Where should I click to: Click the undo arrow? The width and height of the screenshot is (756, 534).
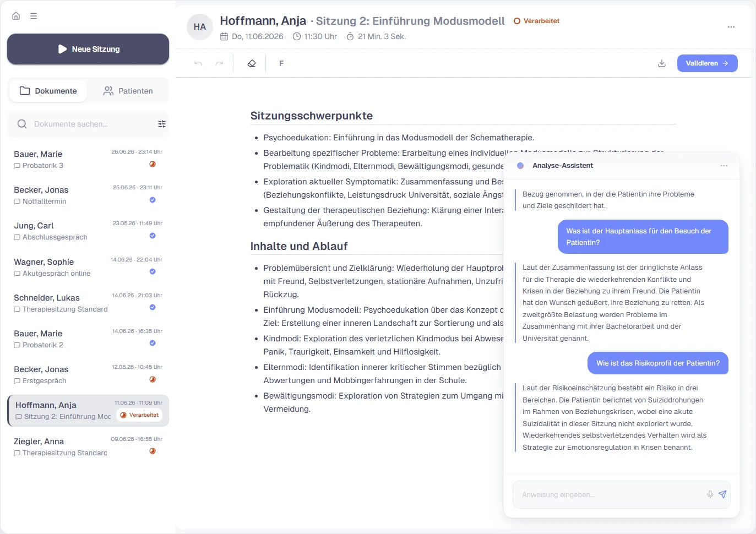tap(198, 63)
